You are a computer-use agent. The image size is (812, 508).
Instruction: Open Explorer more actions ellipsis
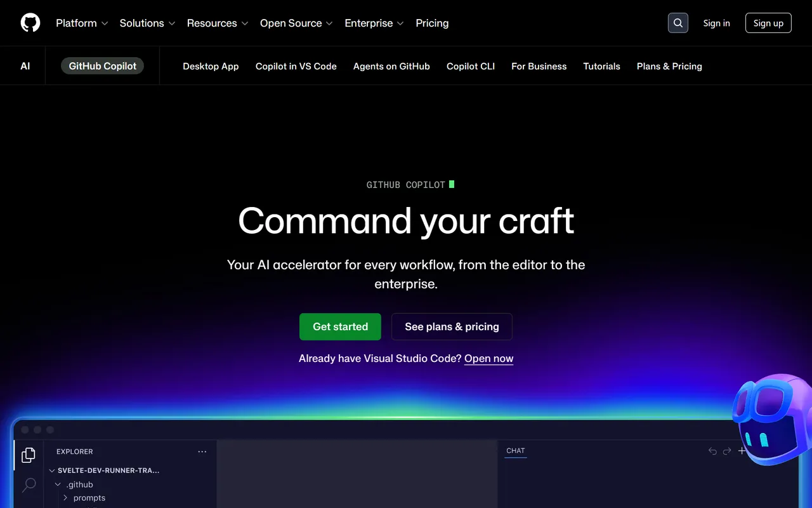(202, 451)
